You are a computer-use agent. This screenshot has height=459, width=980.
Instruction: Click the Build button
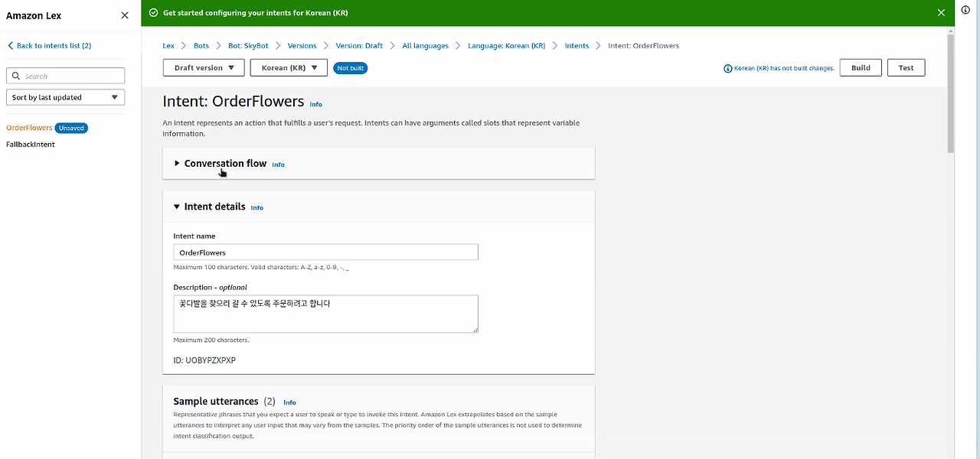click(861, 68)
